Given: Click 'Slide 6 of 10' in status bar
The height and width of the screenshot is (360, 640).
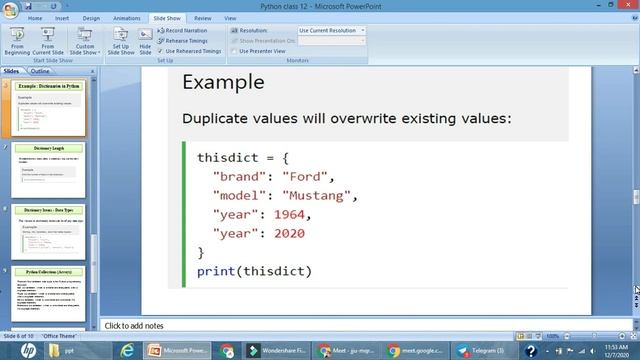Looking at the screenshot, I should (19, 336).
